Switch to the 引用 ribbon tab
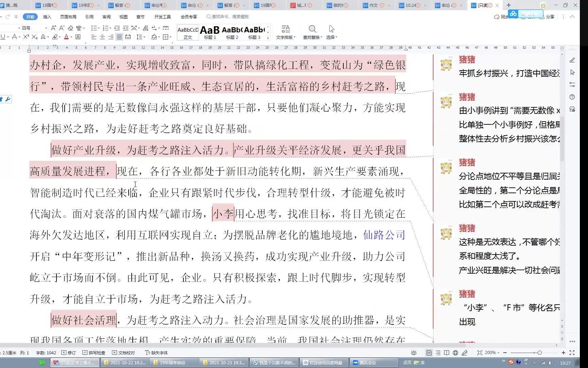Viewport: 588px width, 368px height. 89,17
